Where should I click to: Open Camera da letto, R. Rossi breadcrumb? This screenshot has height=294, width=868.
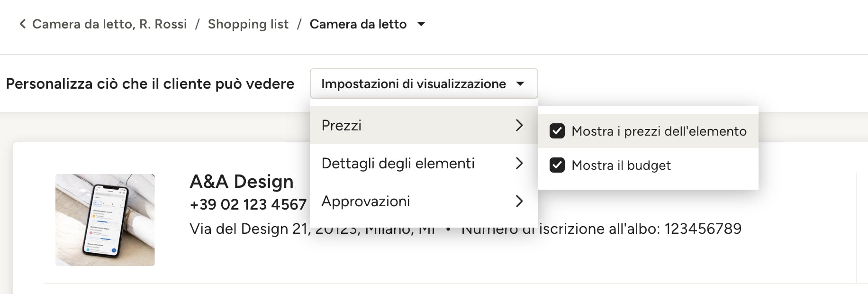pyautogui.click(x=109, y=24)
